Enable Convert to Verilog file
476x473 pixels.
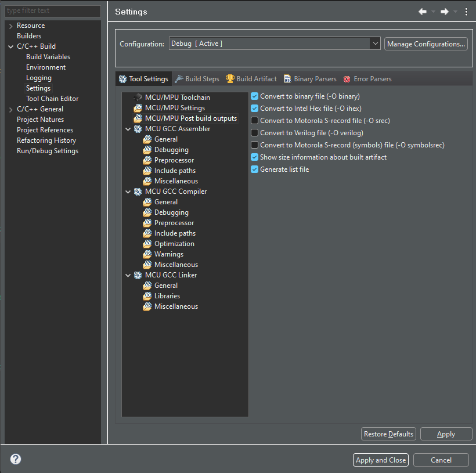[254, 133]
